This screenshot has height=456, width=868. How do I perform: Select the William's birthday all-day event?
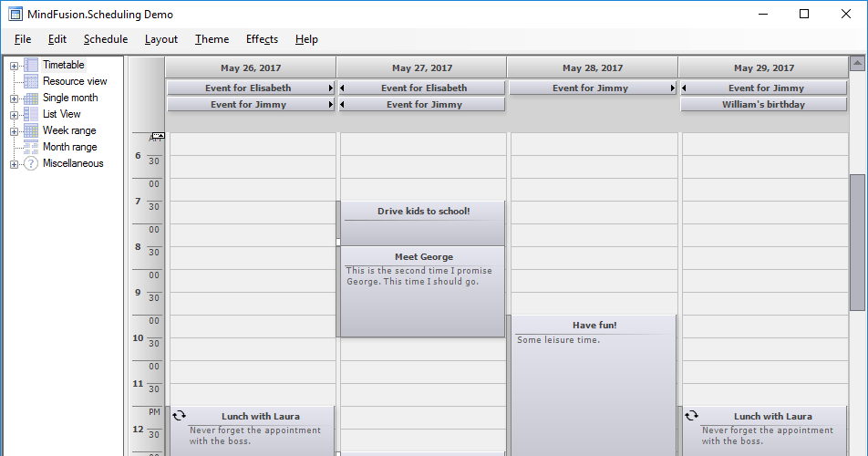tap(763, 105)
